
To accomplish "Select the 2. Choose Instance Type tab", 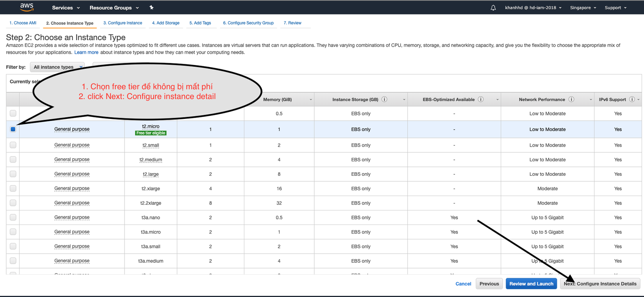I will point(70,23).
